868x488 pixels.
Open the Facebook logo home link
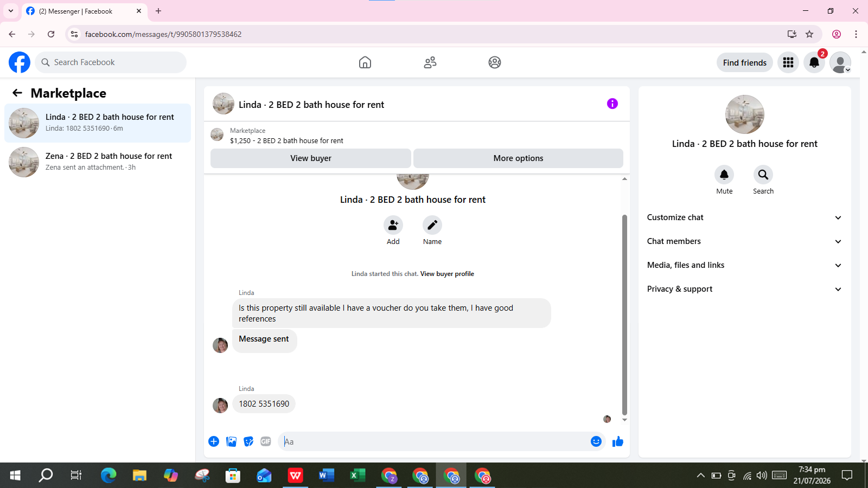20,62
